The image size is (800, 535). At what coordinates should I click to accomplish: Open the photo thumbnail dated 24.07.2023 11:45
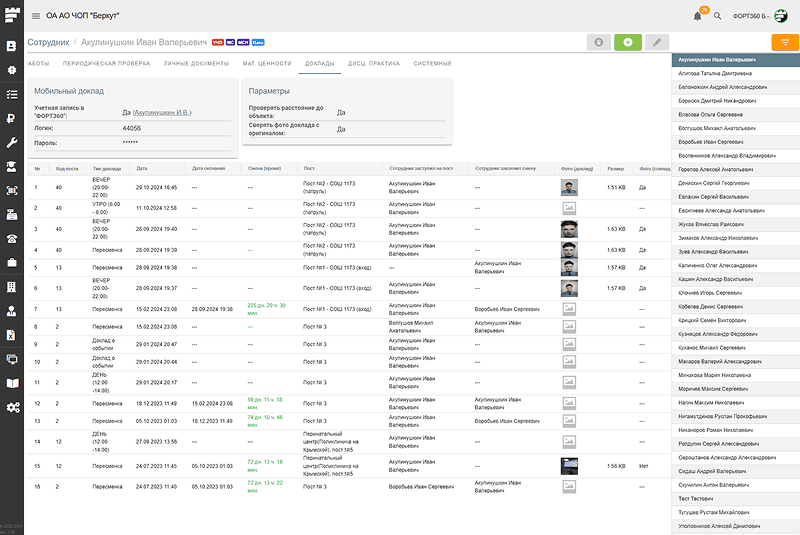coord(569,466)
